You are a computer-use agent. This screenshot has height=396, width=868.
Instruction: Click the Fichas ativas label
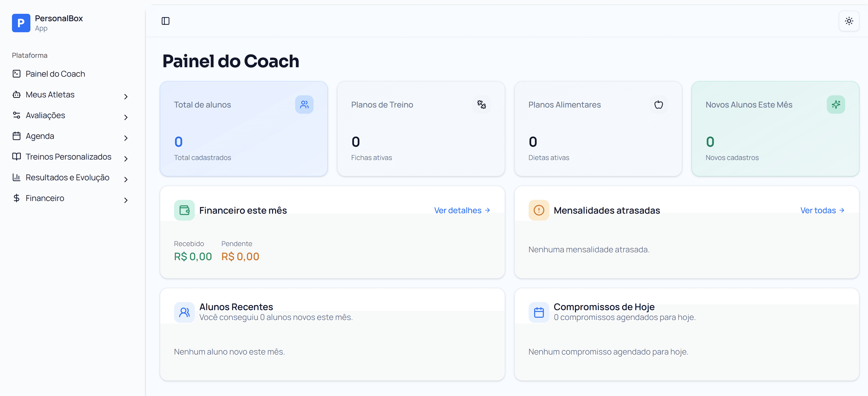371,157
